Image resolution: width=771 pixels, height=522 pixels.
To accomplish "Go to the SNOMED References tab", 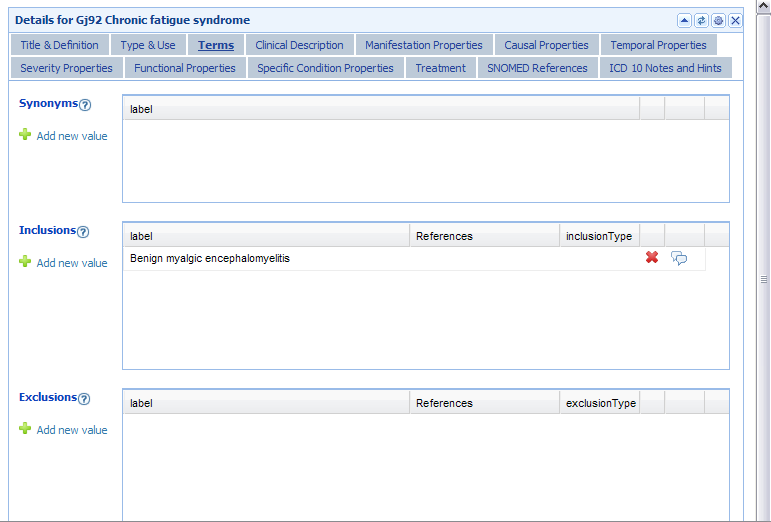I will click(537, 68).
